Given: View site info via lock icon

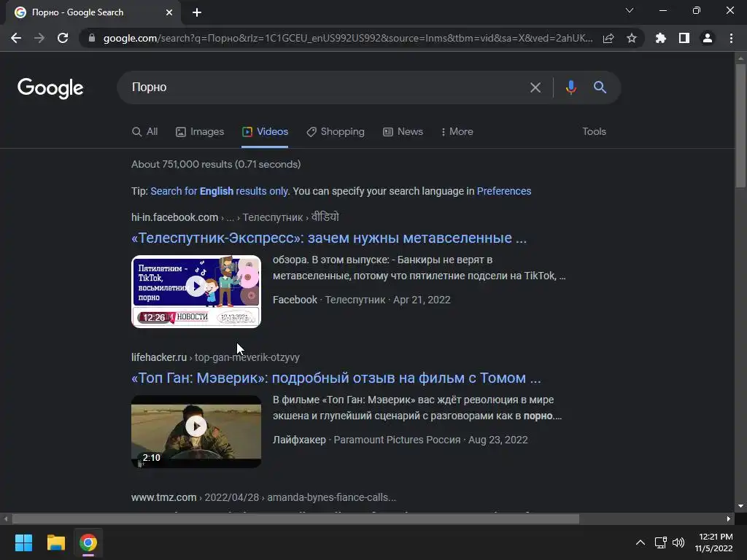Looking at the screenshot, I should [x=92, y=38].
